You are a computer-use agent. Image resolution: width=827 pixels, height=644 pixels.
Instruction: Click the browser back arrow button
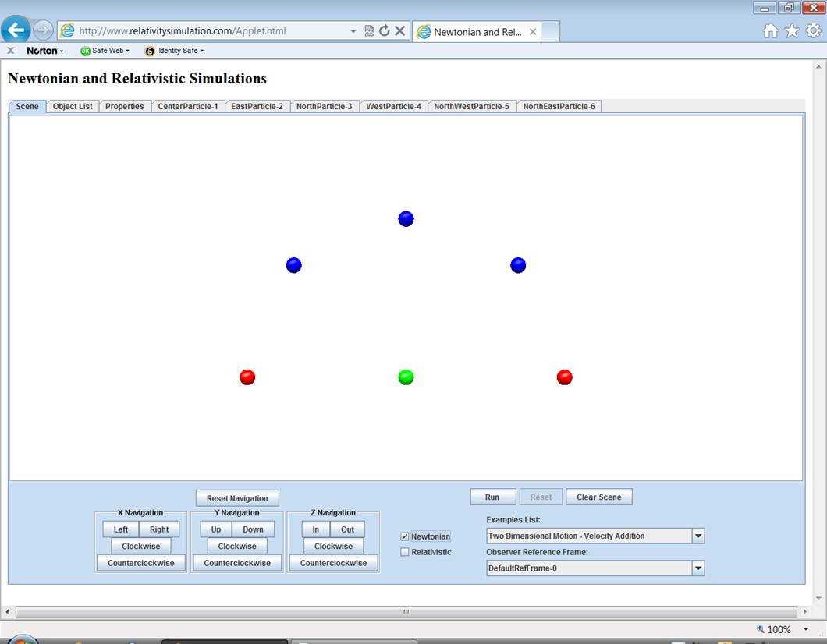coord(16,30)
